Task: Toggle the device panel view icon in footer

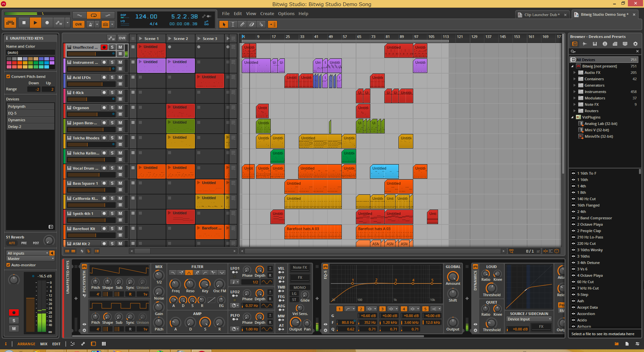Action: [x=94, y=344]
